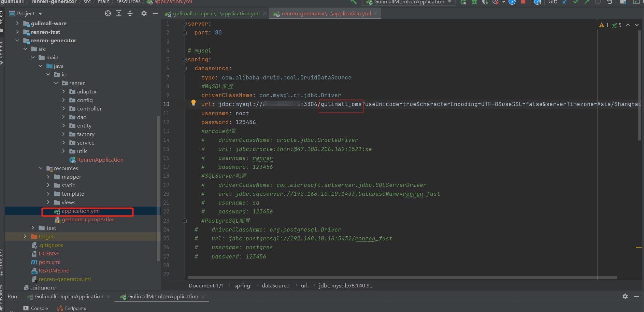The height and width of the screenshot is (312, 644).
Task: Open LICENSE file in tree
Action: coord(48,253)
